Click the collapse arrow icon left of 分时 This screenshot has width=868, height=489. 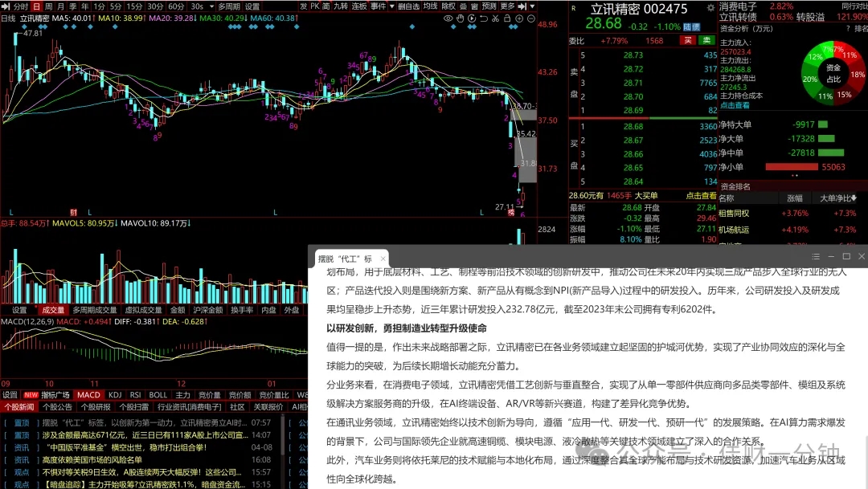coord(6,6)
